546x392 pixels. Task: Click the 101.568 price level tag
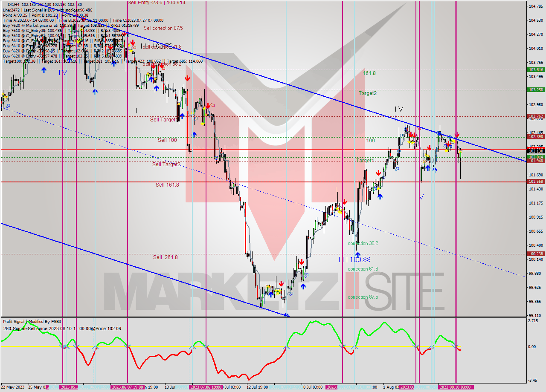tap(536, 182)
